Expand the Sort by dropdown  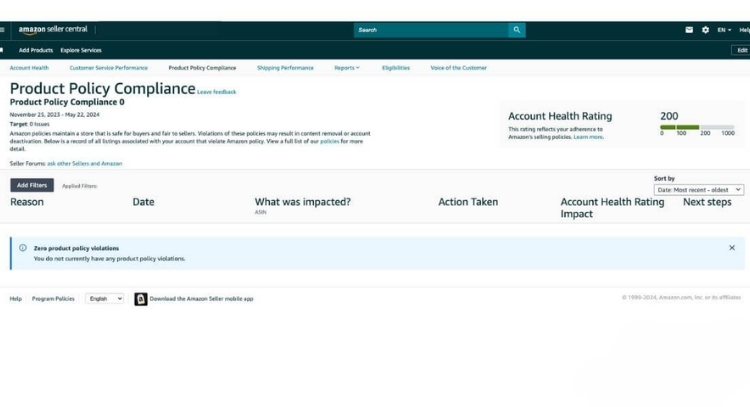click(699, 189)
